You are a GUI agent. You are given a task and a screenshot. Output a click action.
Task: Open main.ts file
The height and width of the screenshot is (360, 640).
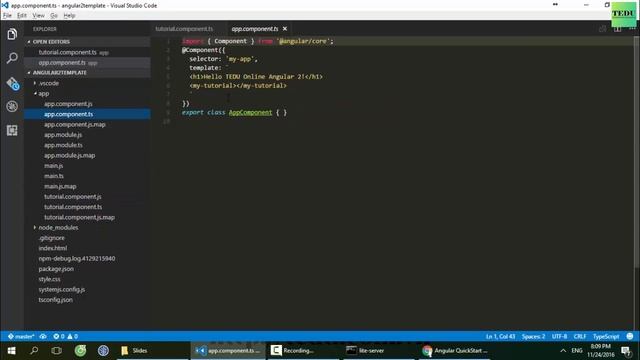click(54, 176)
